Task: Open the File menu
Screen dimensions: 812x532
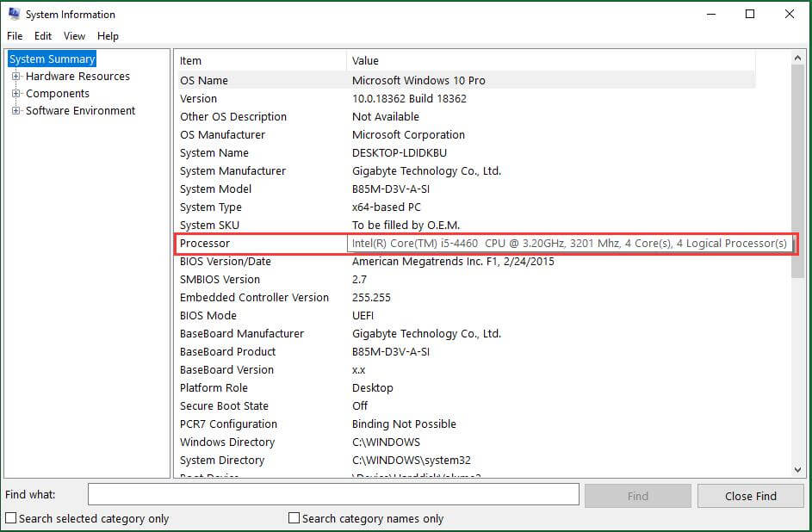Action: [x=15, y=35]
